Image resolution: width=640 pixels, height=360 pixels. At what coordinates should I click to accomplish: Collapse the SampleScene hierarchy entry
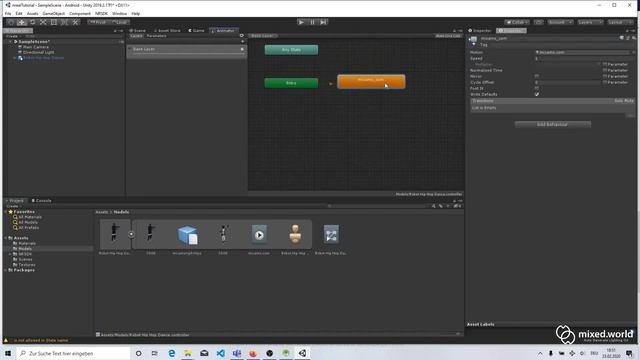(x=11, y=42)
